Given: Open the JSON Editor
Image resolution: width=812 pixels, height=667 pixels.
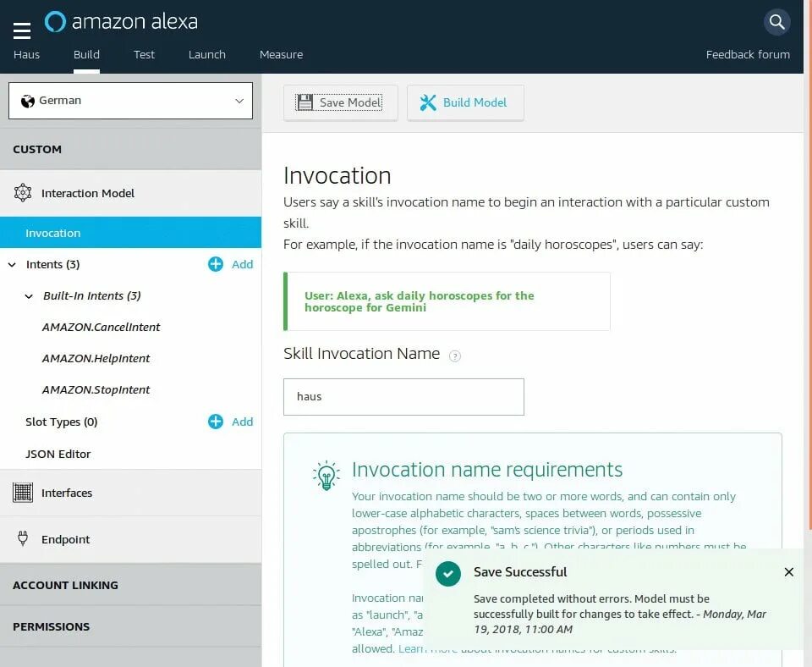Looking at the screenshot, I should coord(58,454).
